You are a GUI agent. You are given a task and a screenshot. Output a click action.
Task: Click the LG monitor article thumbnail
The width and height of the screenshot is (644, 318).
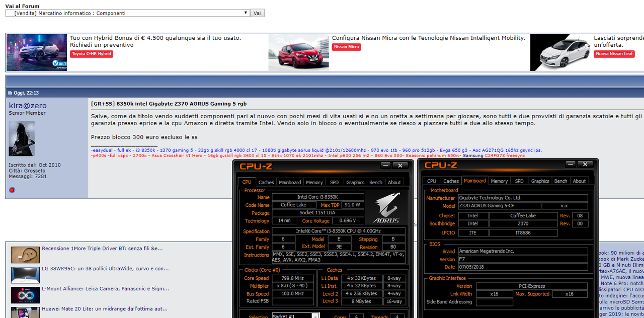pyautogui.click(x=25, y=275)
